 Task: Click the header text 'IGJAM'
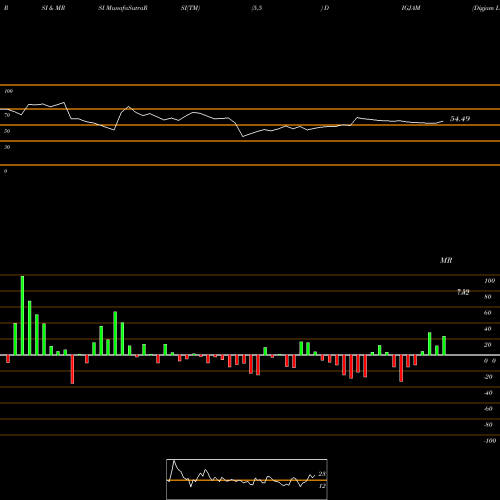pyautogui.click(x=411, y=8)
